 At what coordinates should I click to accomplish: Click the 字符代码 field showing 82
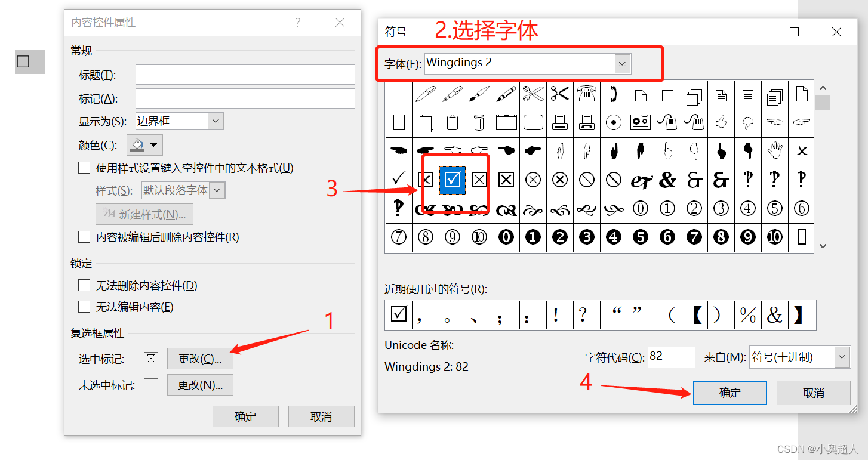671,357
